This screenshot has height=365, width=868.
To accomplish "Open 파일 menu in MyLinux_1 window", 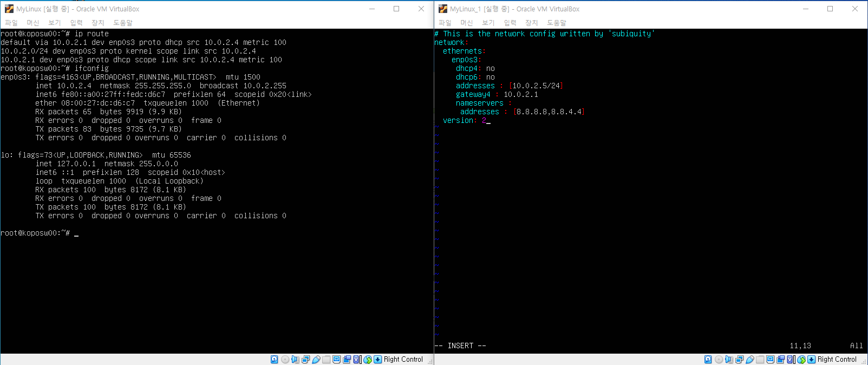I will pyautogui.click(x=445, y=23).
